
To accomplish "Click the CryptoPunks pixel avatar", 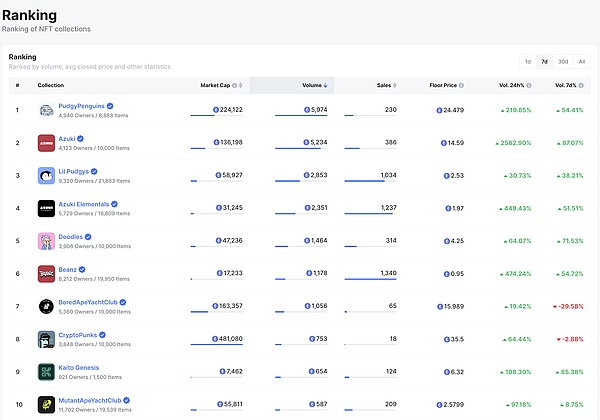I will 46,339.
